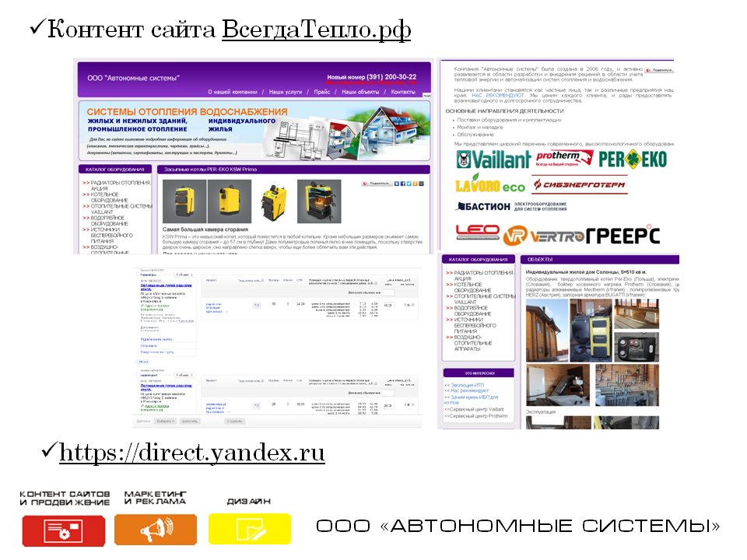
Task: Open КОТЕЛЬНОЕ ОБОРУДОВАНИЕ in catalog beside ОБЪЕКТЫ panel
Action: pyautogui.click(x=472, y=287)
